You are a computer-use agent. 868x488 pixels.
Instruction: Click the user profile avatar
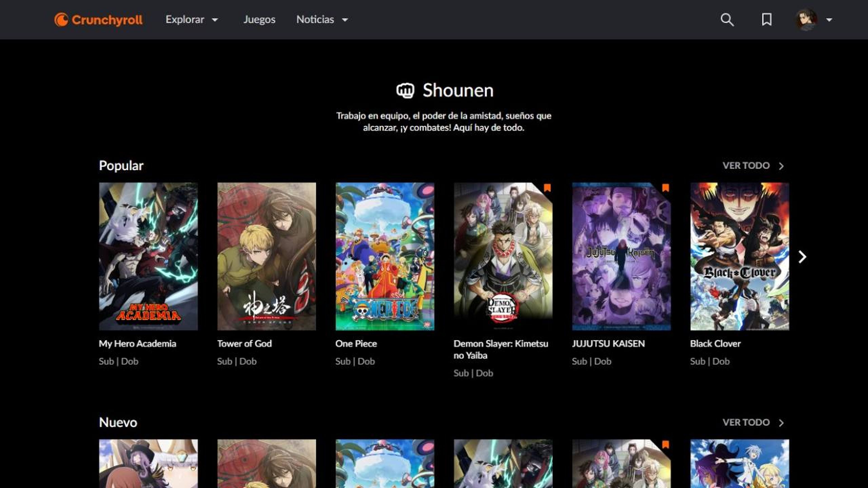coord(806,19)
